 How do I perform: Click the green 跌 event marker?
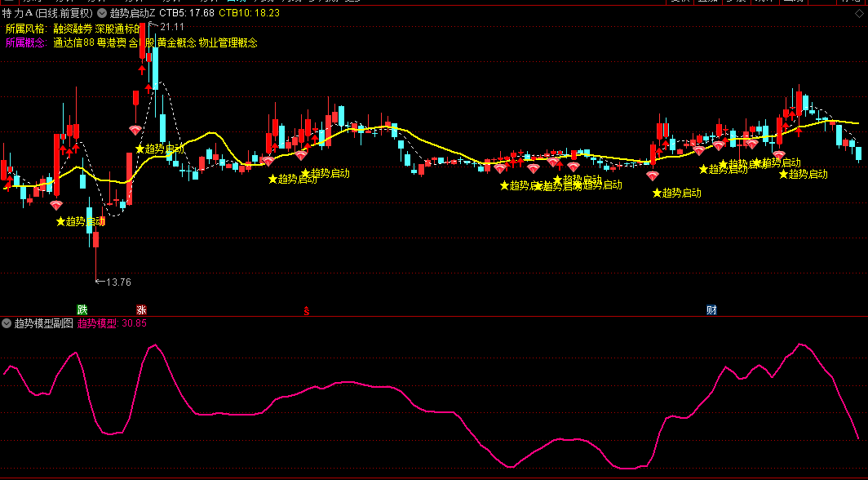(82, 310)
